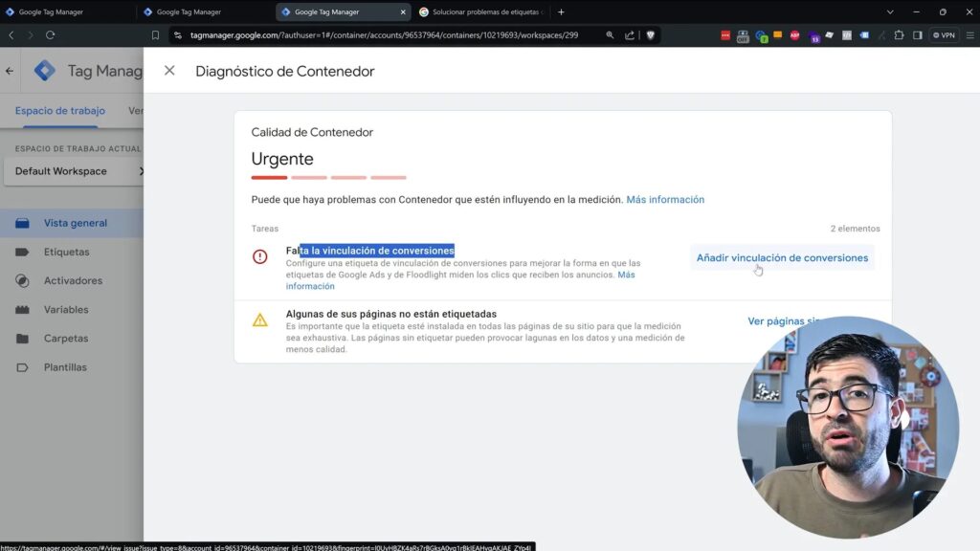The image size is (980, 551).
Task: Reload the current page
Action: coord(50,35)
